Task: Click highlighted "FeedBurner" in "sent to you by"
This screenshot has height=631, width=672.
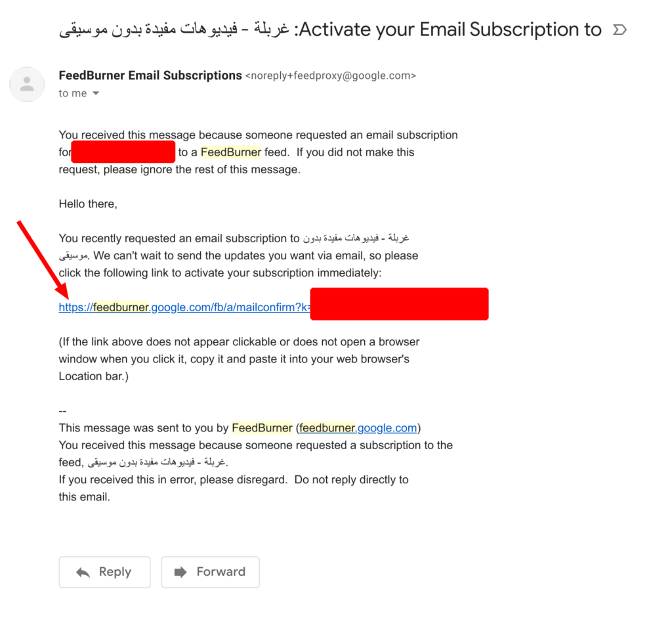Action: click(262, 428)
